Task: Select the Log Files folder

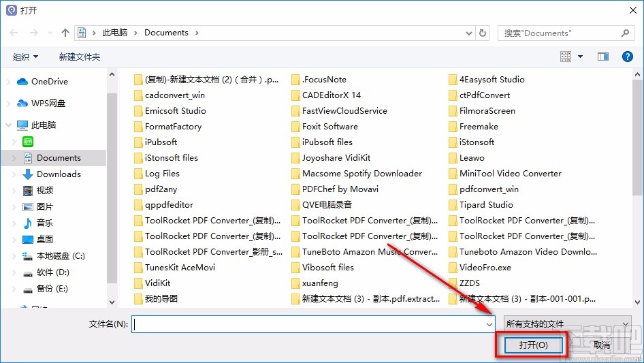Action: coord(157,174)
